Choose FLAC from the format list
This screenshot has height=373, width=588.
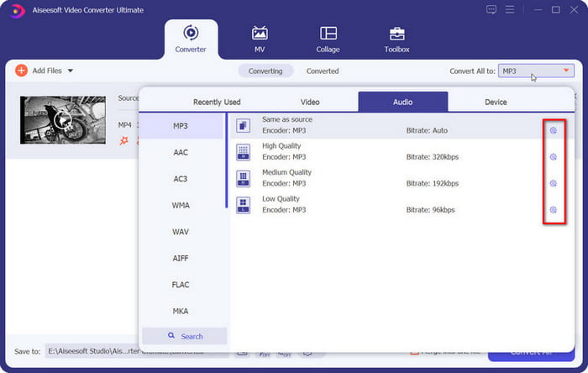point(181,285)
